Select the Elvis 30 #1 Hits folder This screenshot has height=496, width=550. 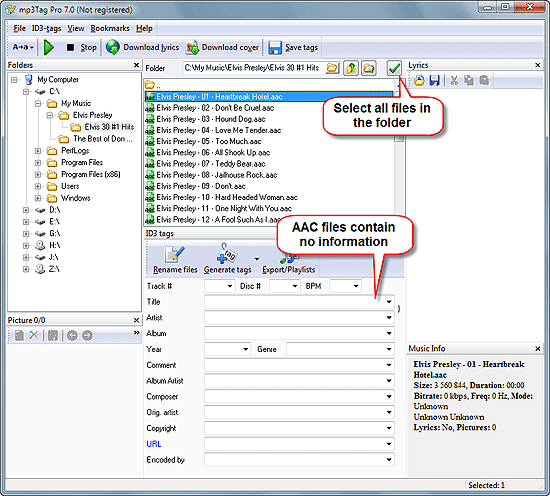coord(109,127)
